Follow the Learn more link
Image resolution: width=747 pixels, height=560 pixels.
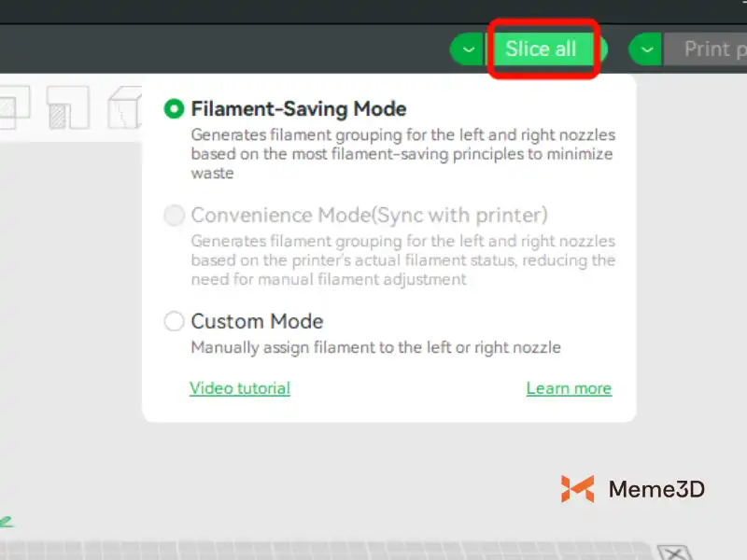569,388
